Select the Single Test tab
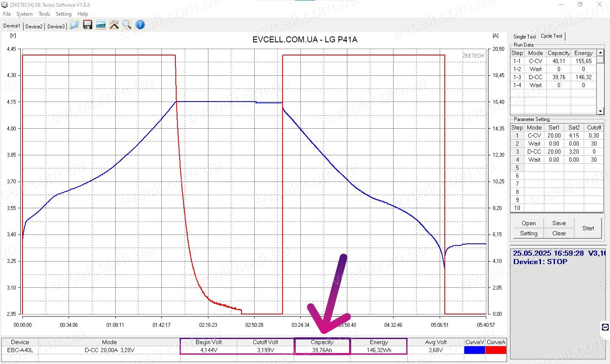The width and height of the screenshot is (610, 364). [524, 37]
